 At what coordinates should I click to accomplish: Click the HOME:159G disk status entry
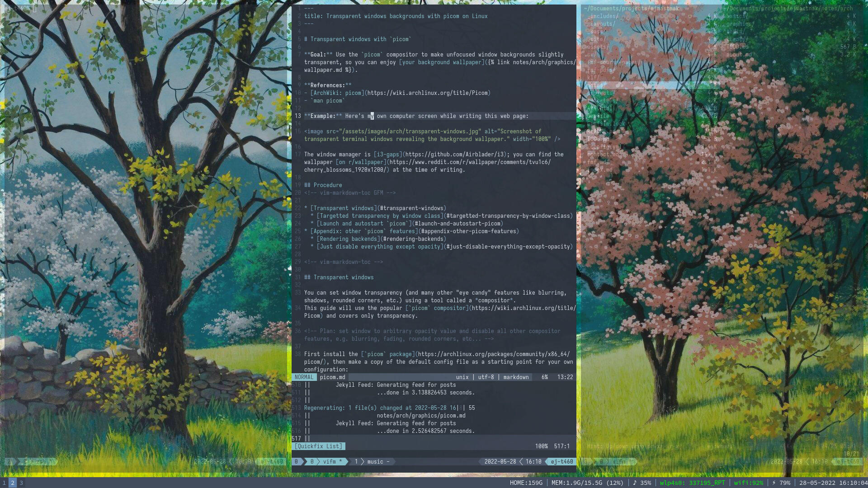point(526,483)
